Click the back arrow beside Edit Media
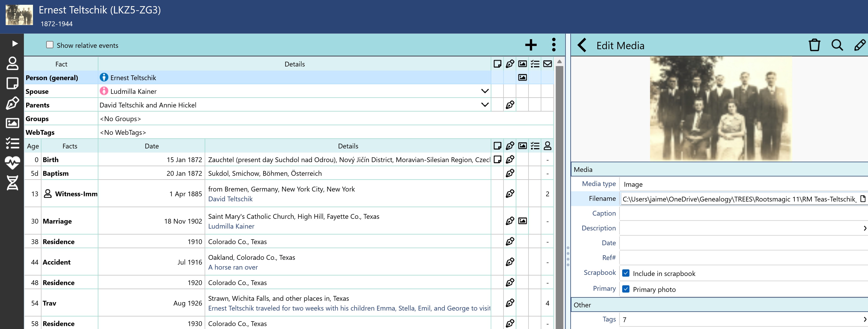Screen dimensions: 868x329 (582, 45)
